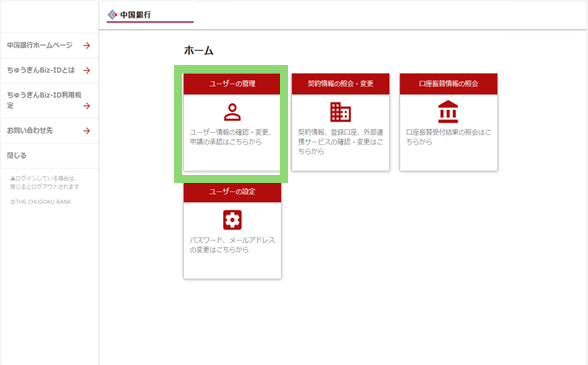
Task: Click the building icon in 契約情報の照会・変更
Action: tap(340, 112)
